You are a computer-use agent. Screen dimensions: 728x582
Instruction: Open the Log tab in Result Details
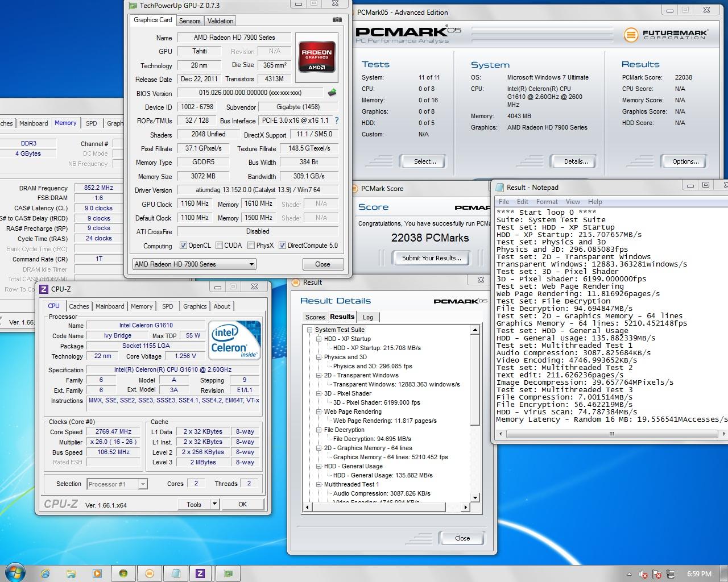368,317
